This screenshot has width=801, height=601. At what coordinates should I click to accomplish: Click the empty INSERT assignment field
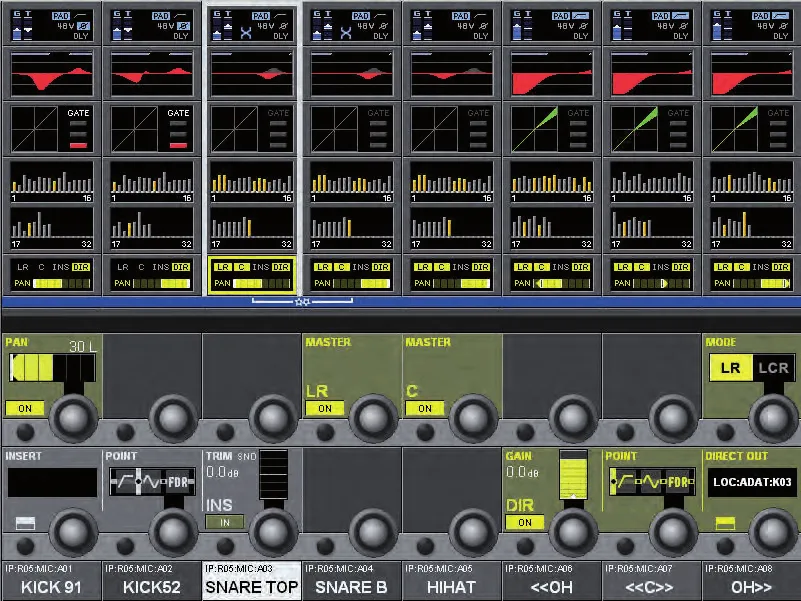[52, 482]
